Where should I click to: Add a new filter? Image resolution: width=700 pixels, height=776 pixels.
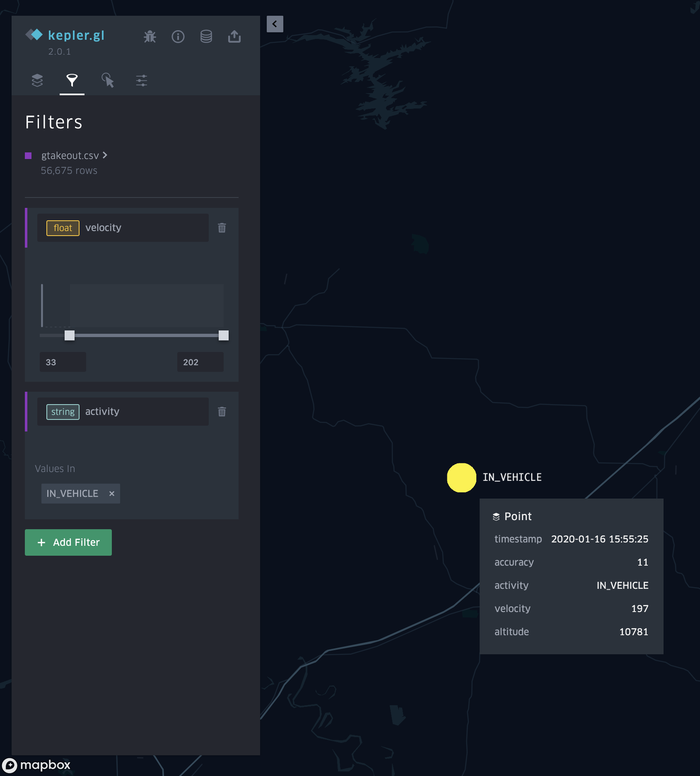tap(68, 542)
